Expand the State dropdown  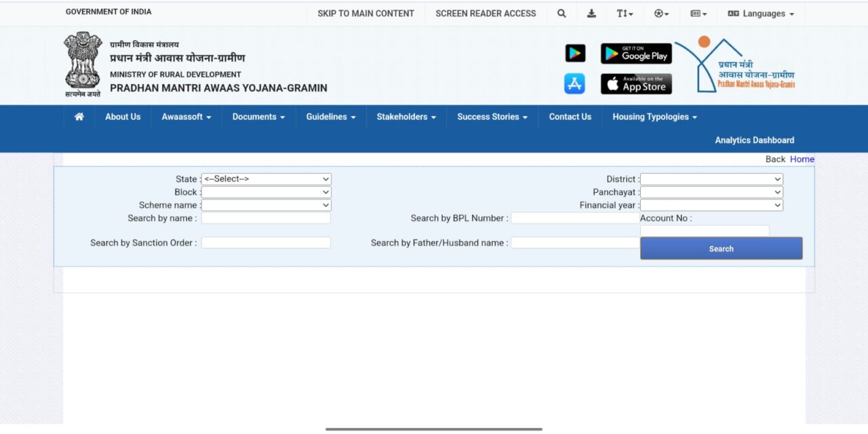[266, 179]
